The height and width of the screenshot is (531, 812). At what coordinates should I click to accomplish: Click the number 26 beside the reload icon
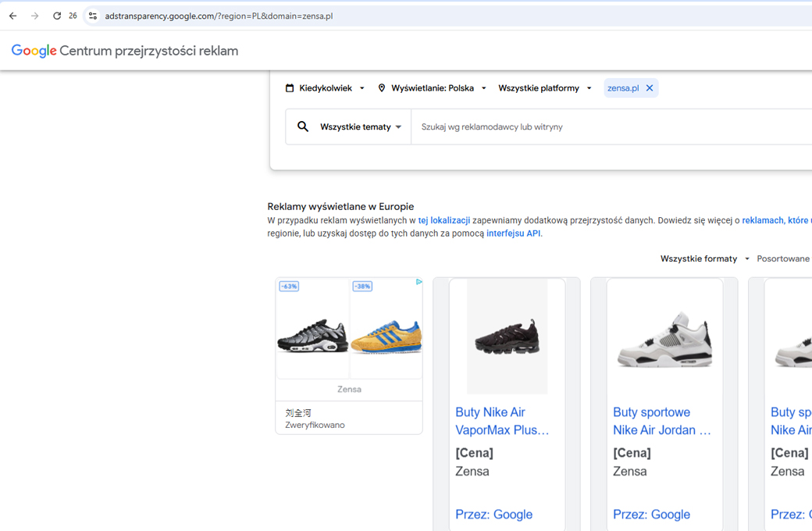[x=73, y=16]
